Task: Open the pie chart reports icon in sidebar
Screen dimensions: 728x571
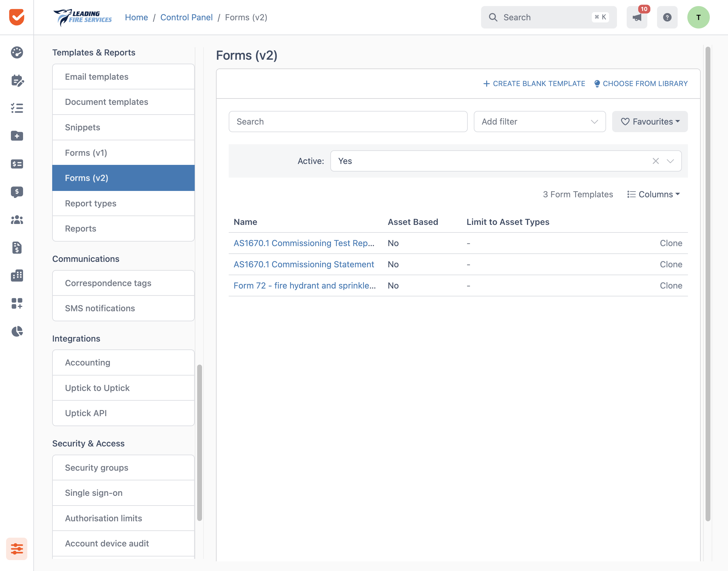Action: tap(17, 331)
